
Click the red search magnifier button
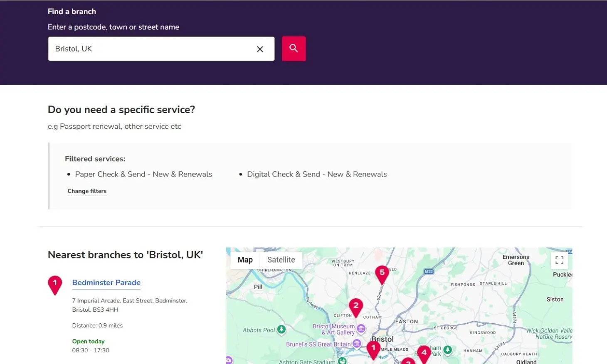294,49
